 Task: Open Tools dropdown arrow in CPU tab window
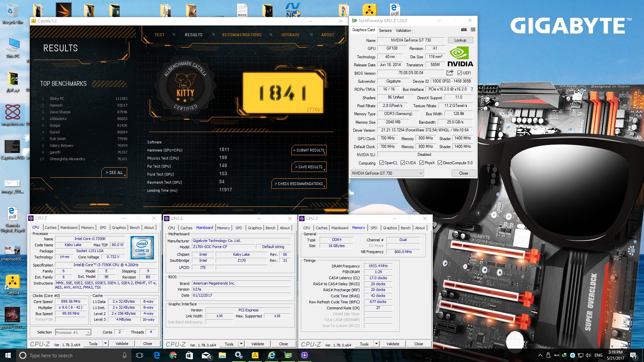[105, 344]
